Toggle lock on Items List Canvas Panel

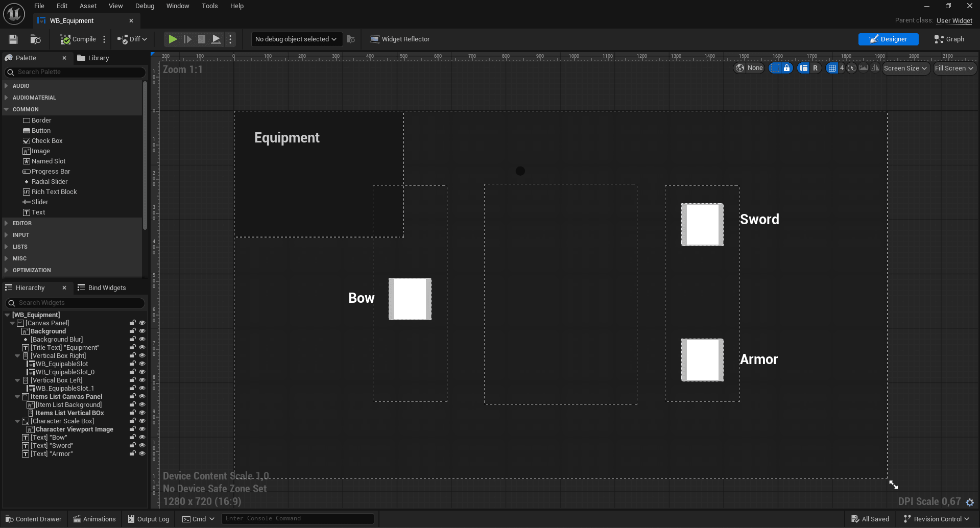pyautogui.click(x=133, y=397)
